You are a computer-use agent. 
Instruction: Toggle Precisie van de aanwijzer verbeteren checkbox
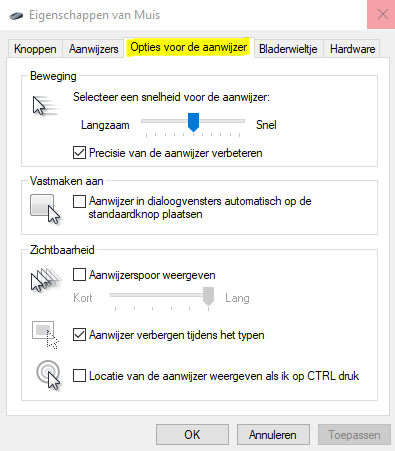79,153
